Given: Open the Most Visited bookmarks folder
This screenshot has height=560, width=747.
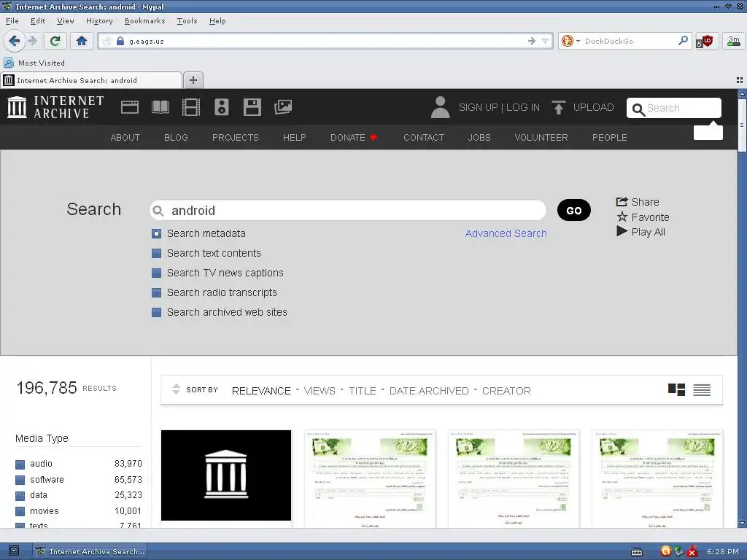Looking at the screenshot, I should (34, 63).
